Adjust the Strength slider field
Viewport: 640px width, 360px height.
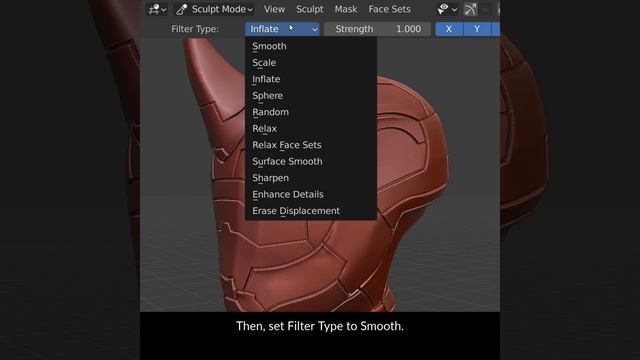click(377, 29)
